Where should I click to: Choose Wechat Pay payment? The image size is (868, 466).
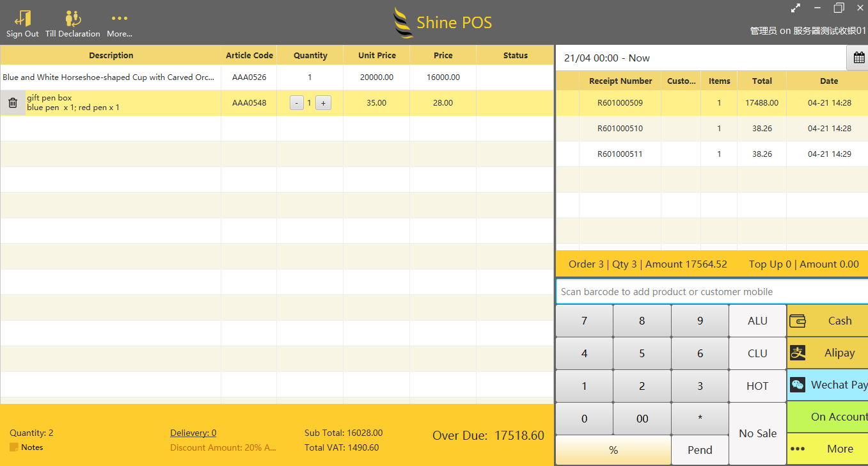point(827,385)
